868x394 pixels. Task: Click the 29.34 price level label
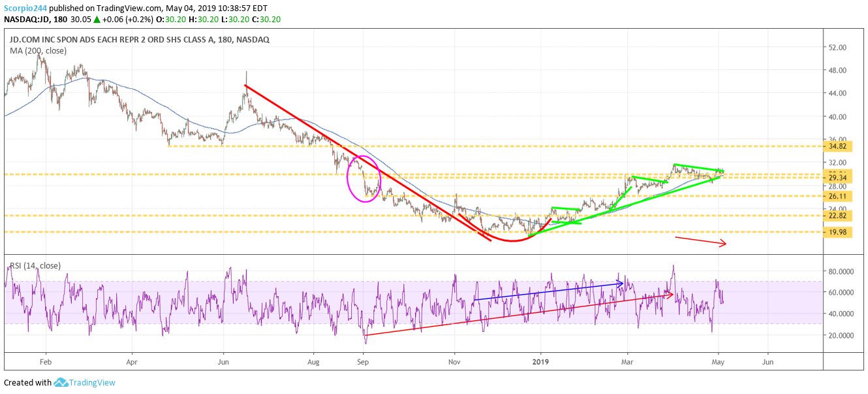click(x=838, y=178)
